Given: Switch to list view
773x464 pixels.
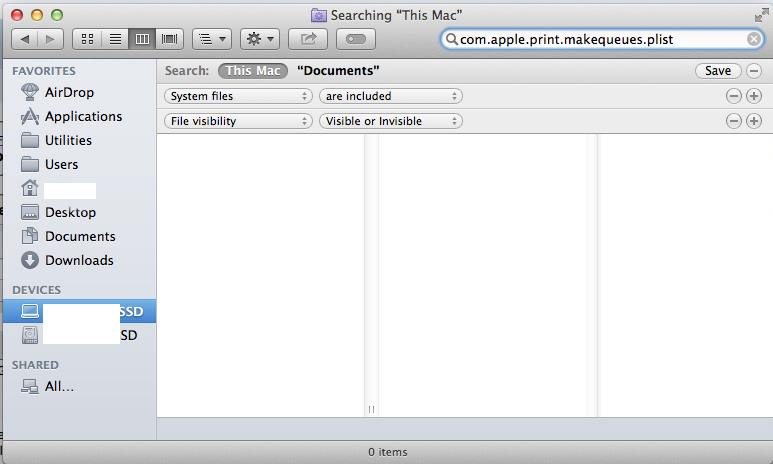Looking at the screenshot, I should pos(115,39).
